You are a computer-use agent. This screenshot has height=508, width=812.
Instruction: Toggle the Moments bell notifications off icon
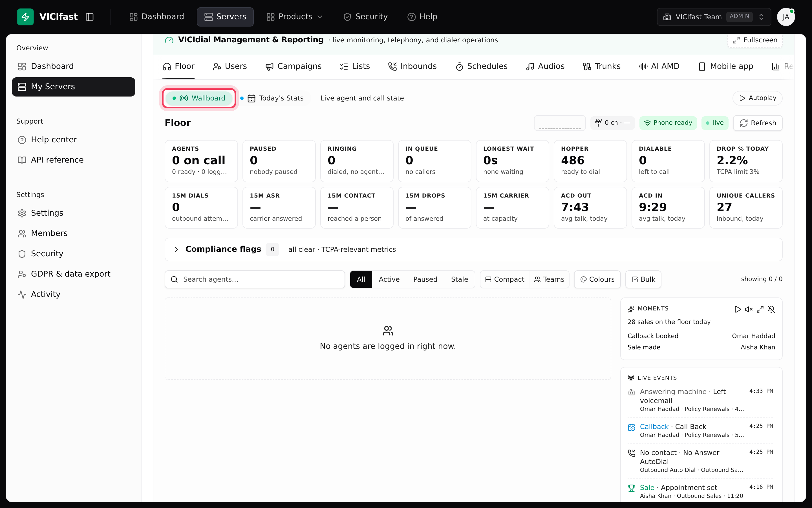(771, 309)
